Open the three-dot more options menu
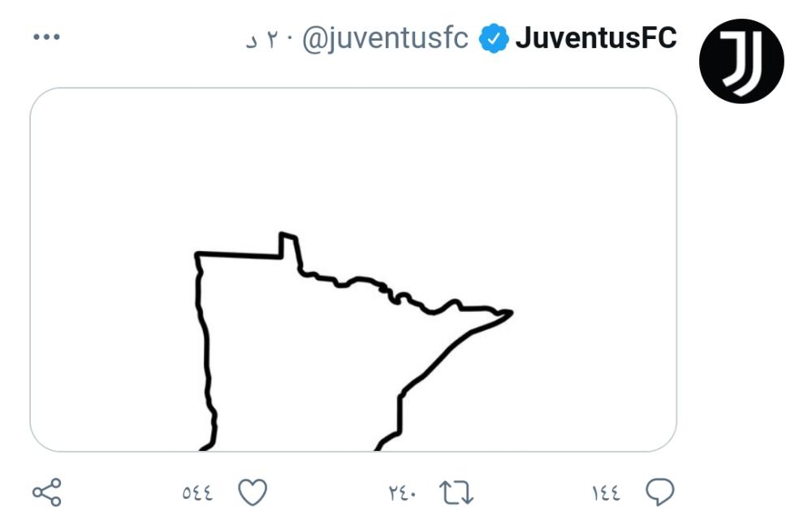 (x=47, y=37)
